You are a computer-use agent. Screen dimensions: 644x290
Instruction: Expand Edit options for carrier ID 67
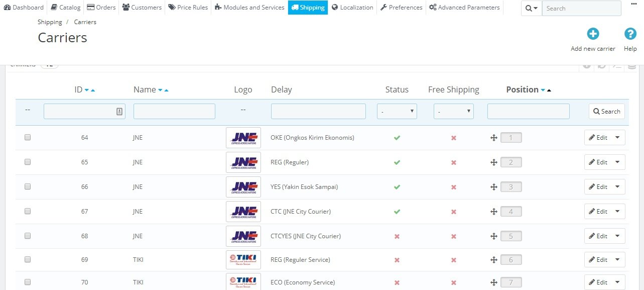[x=617, y=211]
